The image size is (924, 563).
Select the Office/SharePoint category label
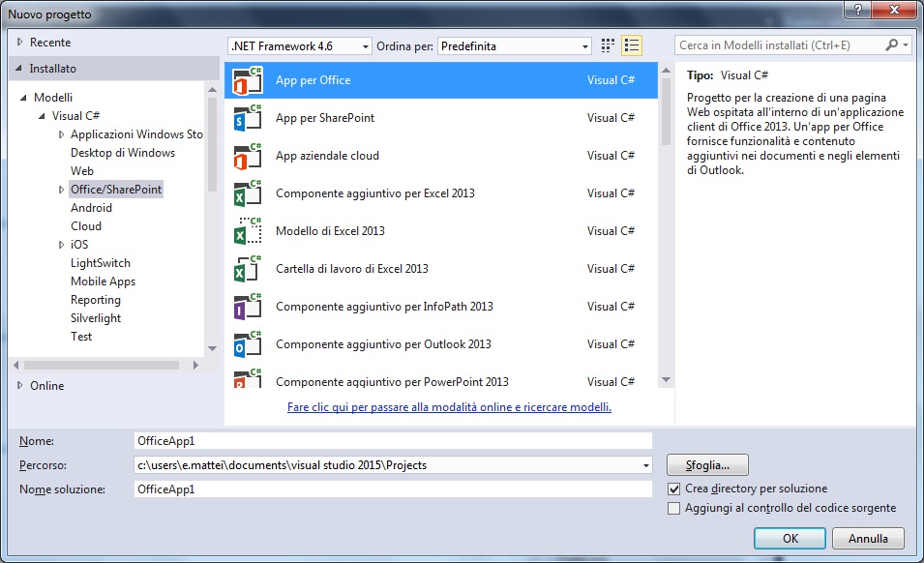pyautogui.click(x=116, y=189)
